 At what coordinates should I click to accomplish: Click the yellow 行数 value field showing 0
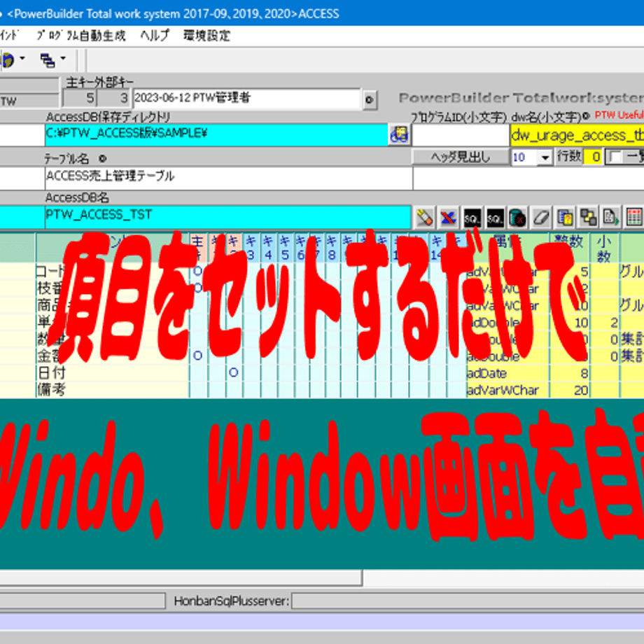pos(593,157)
